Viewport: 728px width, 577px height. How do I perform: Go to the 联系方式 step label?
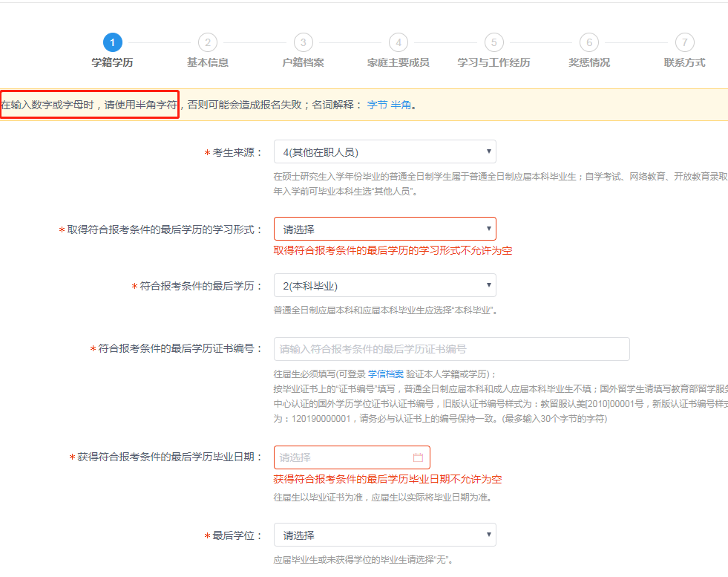(x=684, y=62)
